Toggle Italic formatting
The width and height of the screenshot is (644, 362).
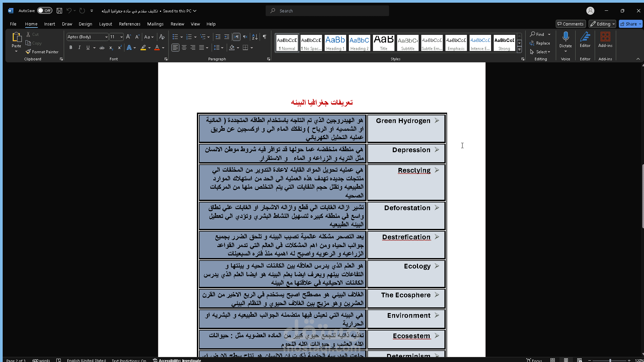[79, 48]
